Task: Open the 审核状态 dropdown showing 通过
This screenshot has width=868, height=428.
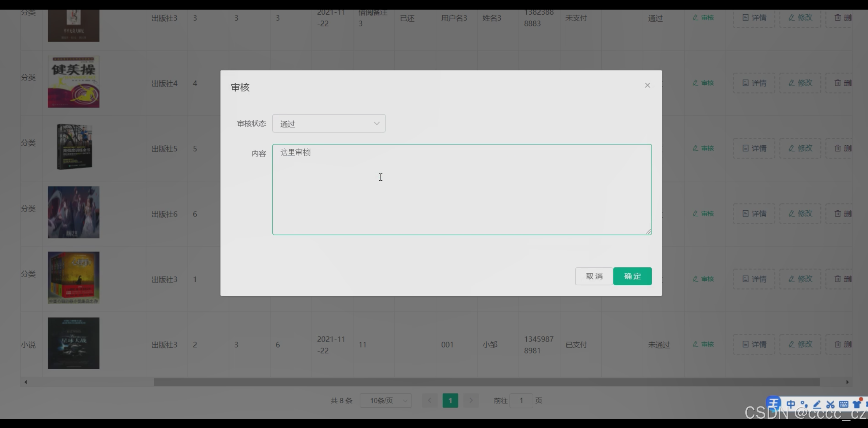Action: coord(329,123)
